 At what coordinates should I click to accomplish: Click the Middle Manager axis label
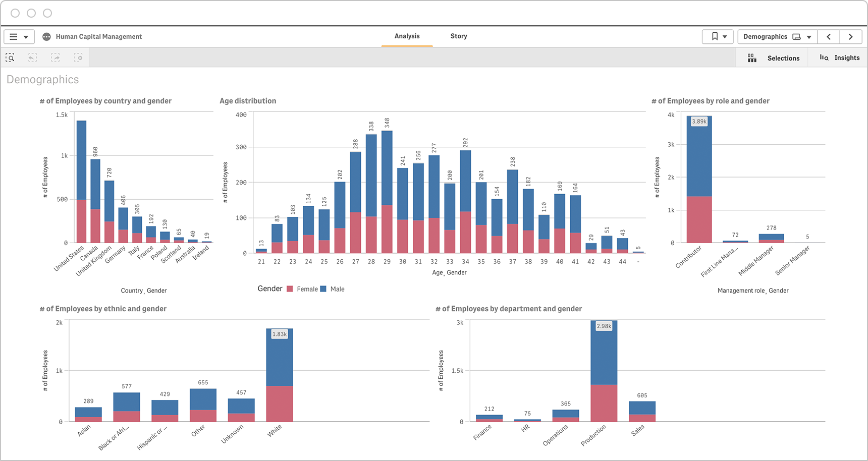point(756,261)
